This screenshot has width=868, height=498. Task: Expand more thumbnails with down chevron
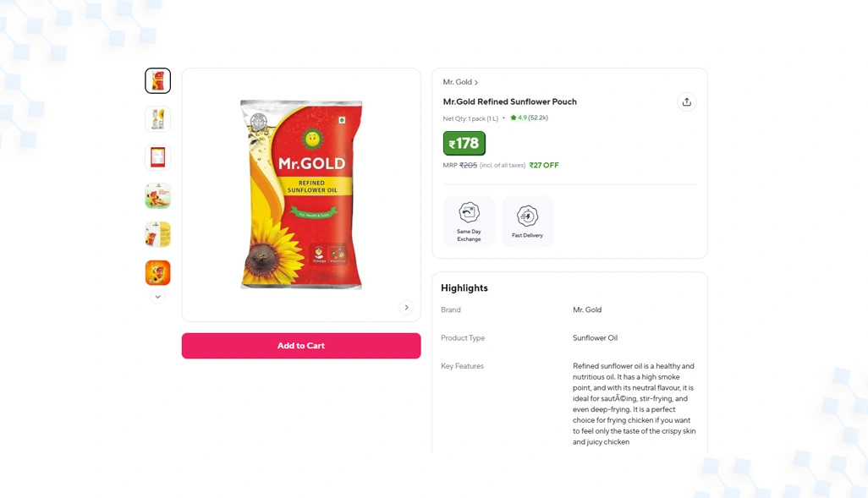[157, 297]
